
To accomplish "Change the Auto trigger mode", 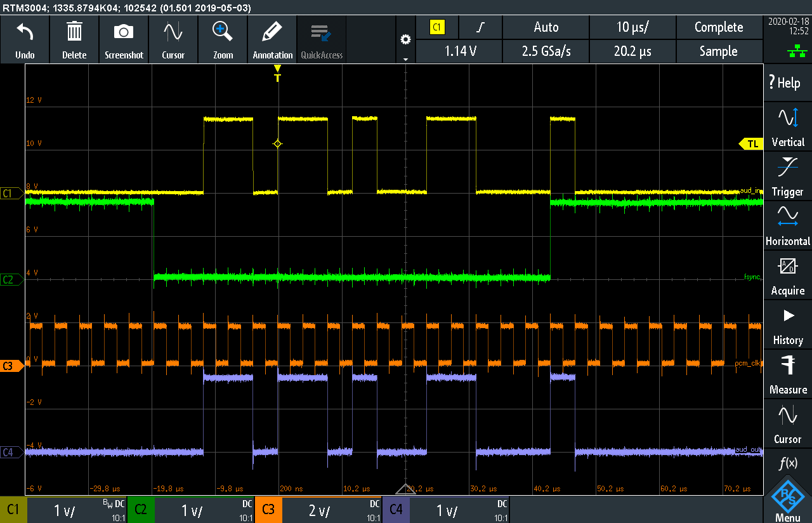I will [x=546, y=27].
